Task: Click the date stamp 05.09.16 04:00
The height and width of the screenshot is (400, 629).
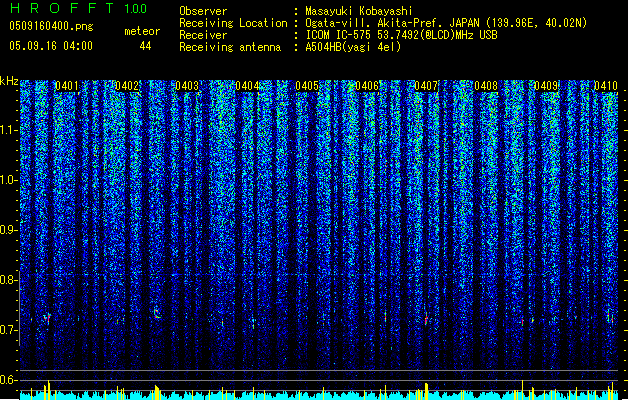Action: 51,46
